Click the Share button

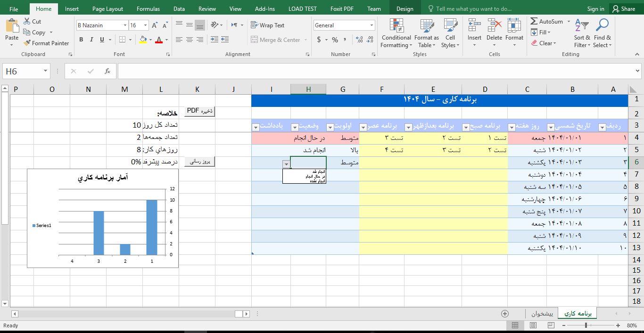(x=624, y=8)
